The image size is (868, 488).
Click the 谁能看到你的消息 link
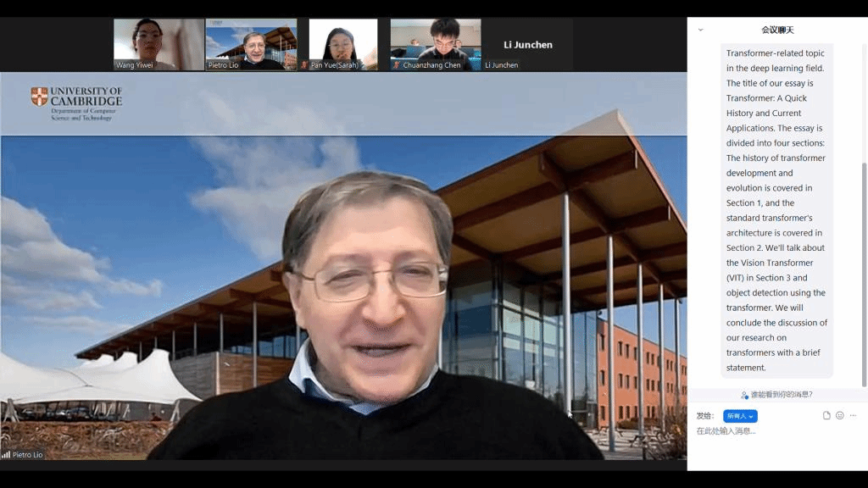[x=777, y=395]
